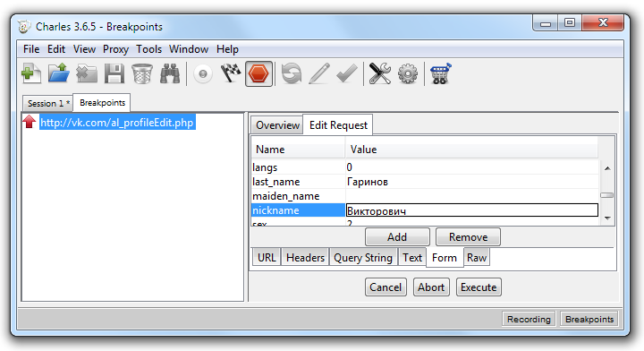Image resolution: width=644 pixels, height=351 pixels.
Task: Click the New Session toolbar icon
Action: tap(31, 74)
